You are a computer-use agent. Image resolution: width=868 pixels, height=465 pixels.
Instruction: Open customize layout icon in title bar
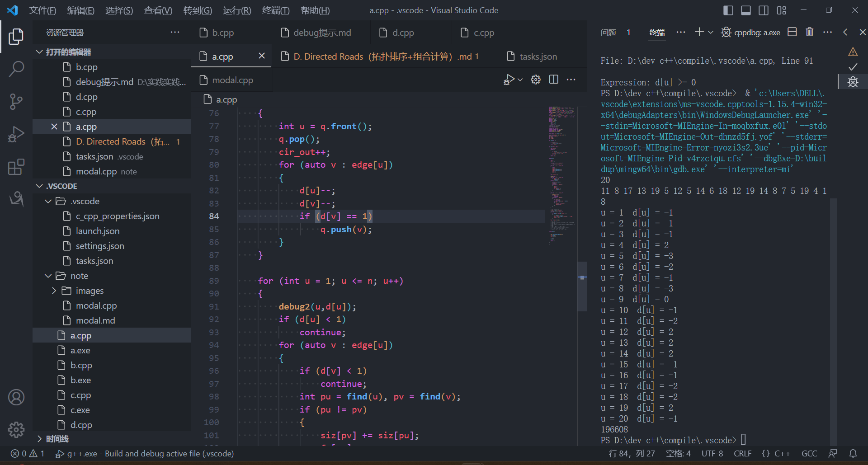(x=782, y=10)
